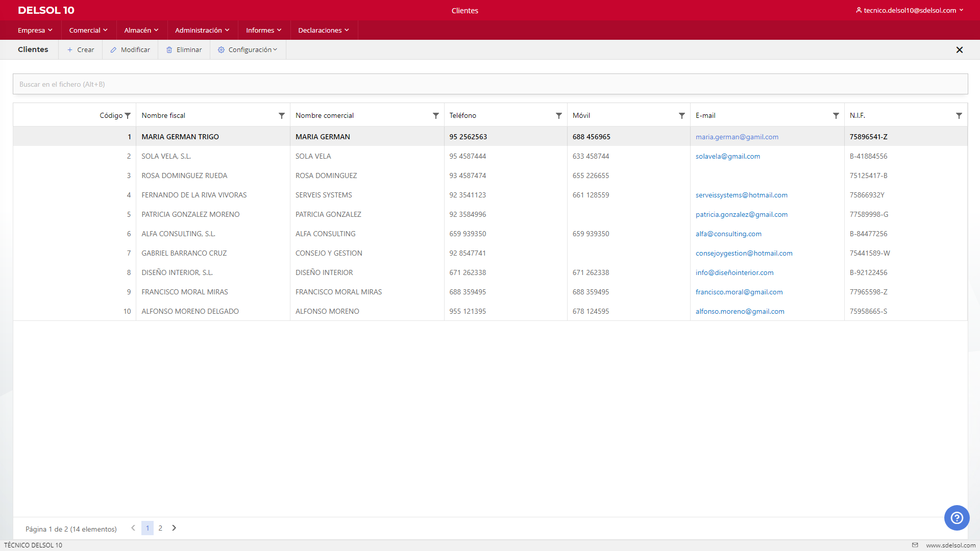Click the Teléfono column filter icon
This screenshot has width=980, height=551.
click(559, 116)
